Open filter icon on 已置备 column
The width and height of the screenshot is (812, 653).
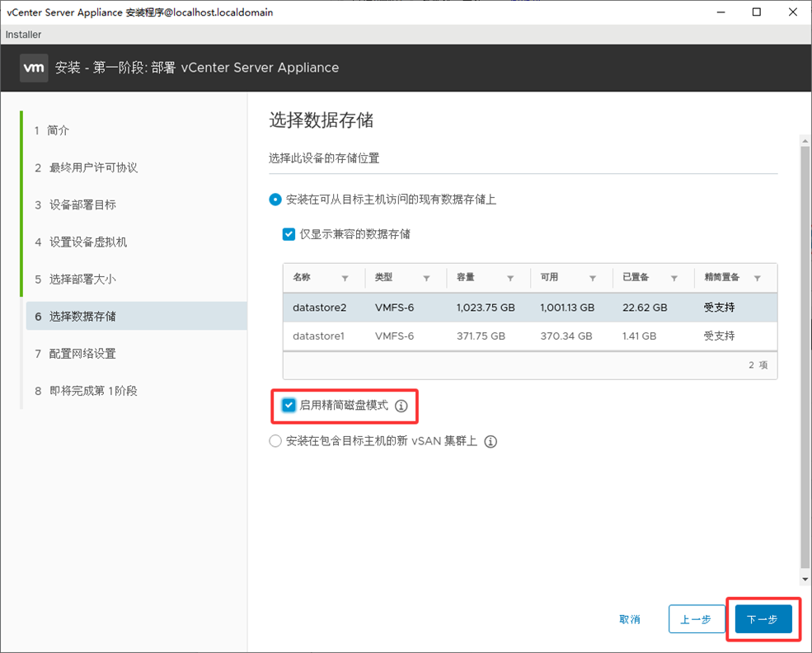[674, 279]
